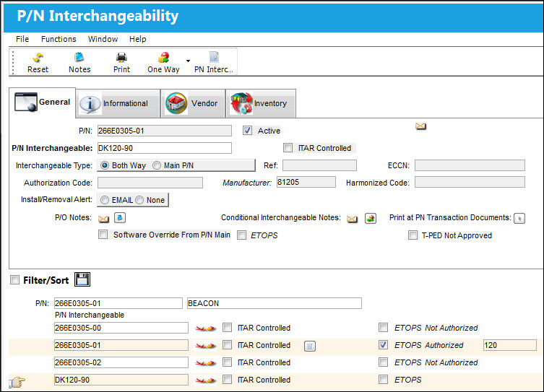The width and height of the screenshot is (544, 392).
Task: Click the BEACON description field
Action: 275,303
